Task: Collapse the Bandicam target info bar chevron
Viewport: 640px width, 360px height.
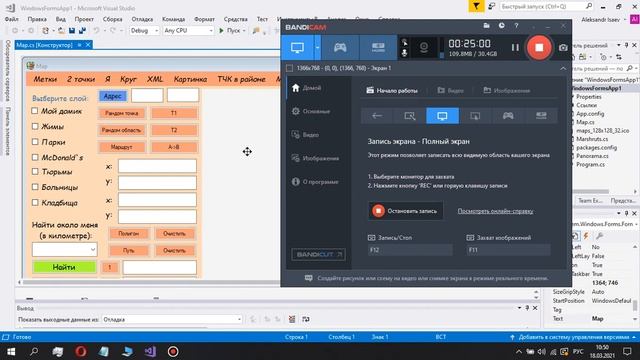Action: tap(563, 68)
